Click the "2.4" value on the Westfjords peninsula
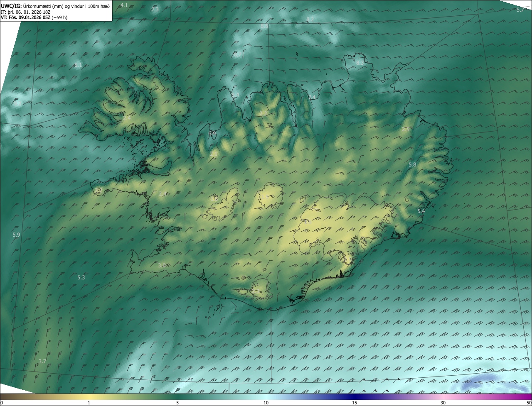 tap(127, 118)
